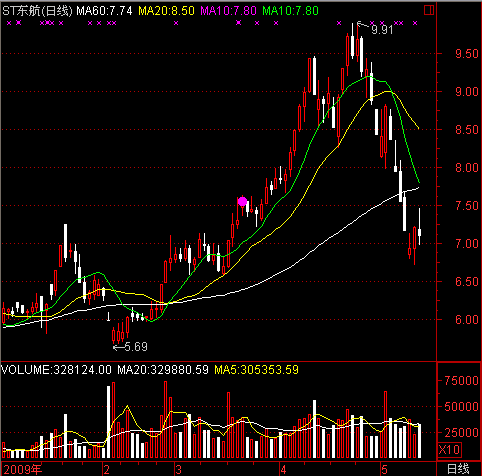
Task: Click the red window-layout icon at top right
Action: [429, 10]
